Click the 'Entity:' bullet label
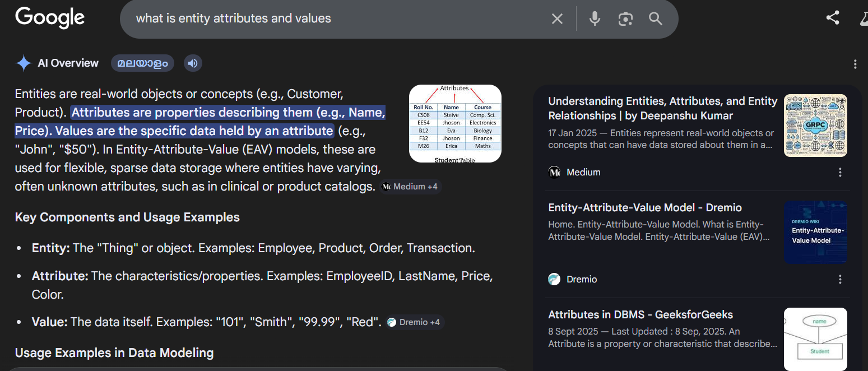Image resolution: width=868 pixels, height=371 pixels. click(51, 248)
